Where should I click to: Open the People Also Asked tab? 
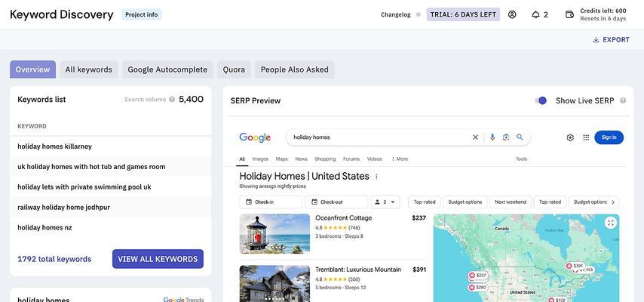click(x=295, y=69)
